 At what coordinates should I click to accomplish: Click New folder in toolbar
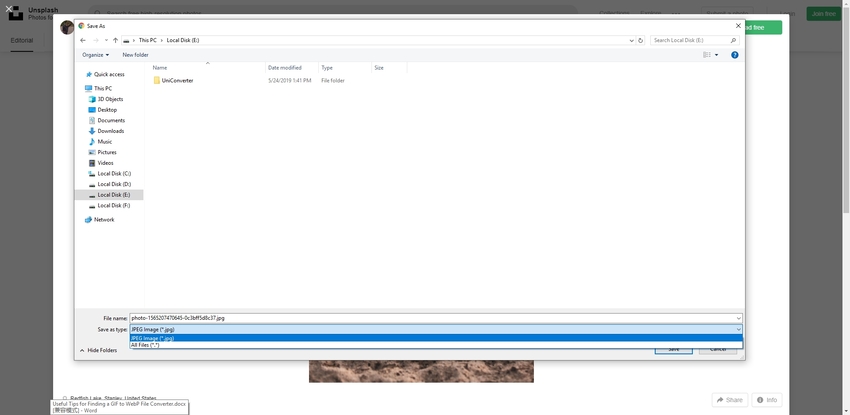point(135,55)
